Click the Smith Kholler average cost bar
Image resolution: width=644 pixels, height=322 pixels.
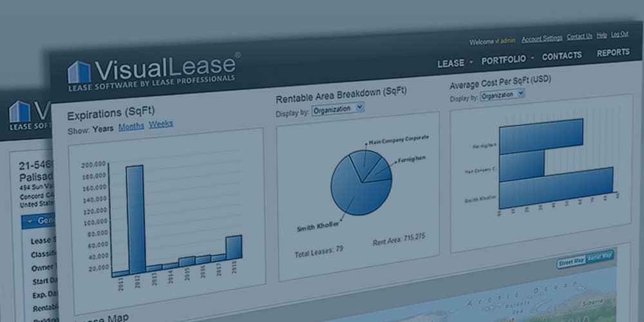556,189
